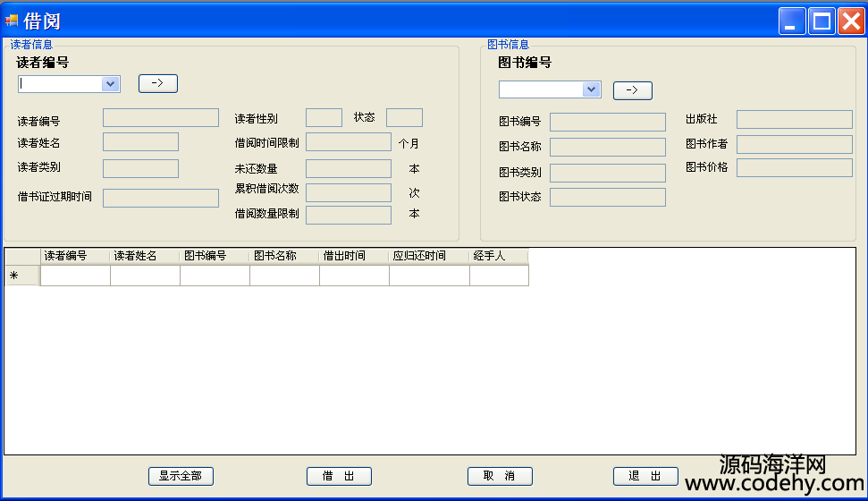Click the 图书信息 group label
Screen dimensions: 868x501
point(508,45)
